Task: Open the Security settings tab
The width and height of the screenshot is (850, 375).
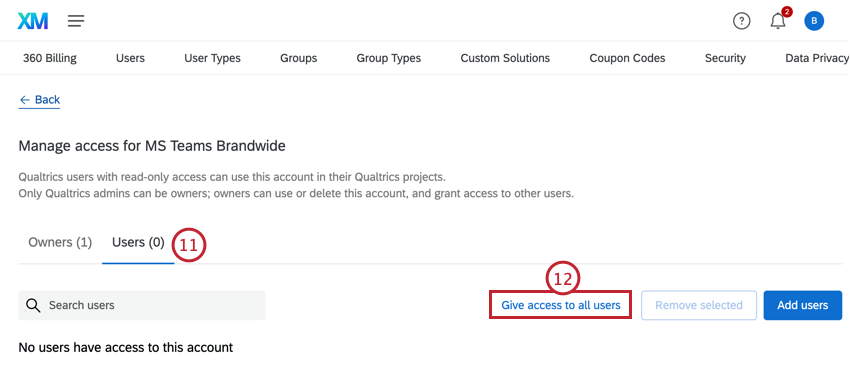Action: (725, 58)
